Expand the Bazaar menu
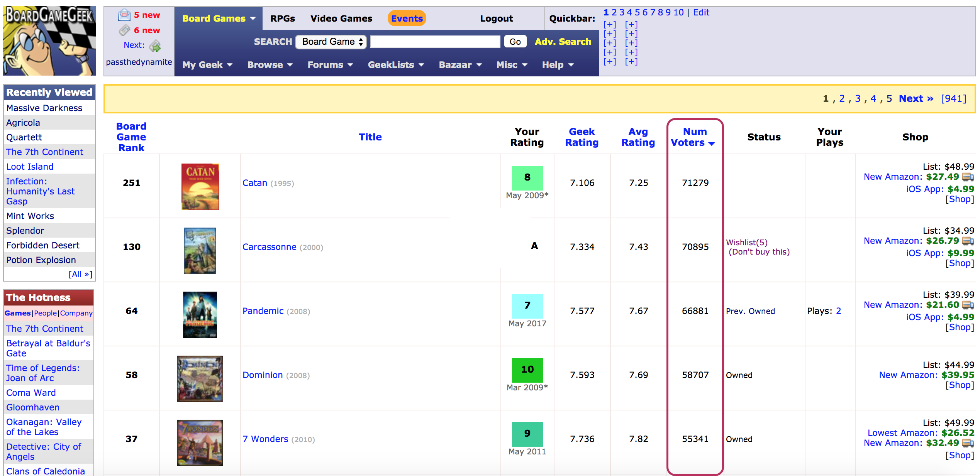980x476 pixels. point(460,65)
